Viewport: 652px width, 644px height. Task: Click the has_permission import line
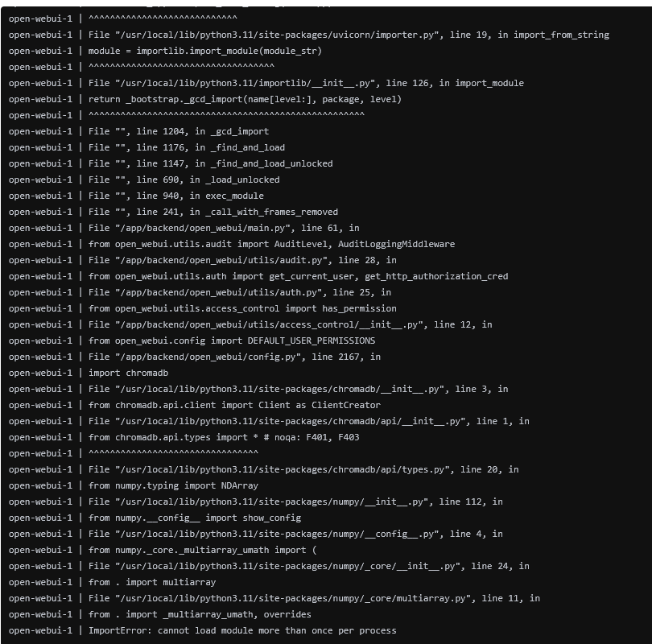pyautogui.click(x=242, y=308)
